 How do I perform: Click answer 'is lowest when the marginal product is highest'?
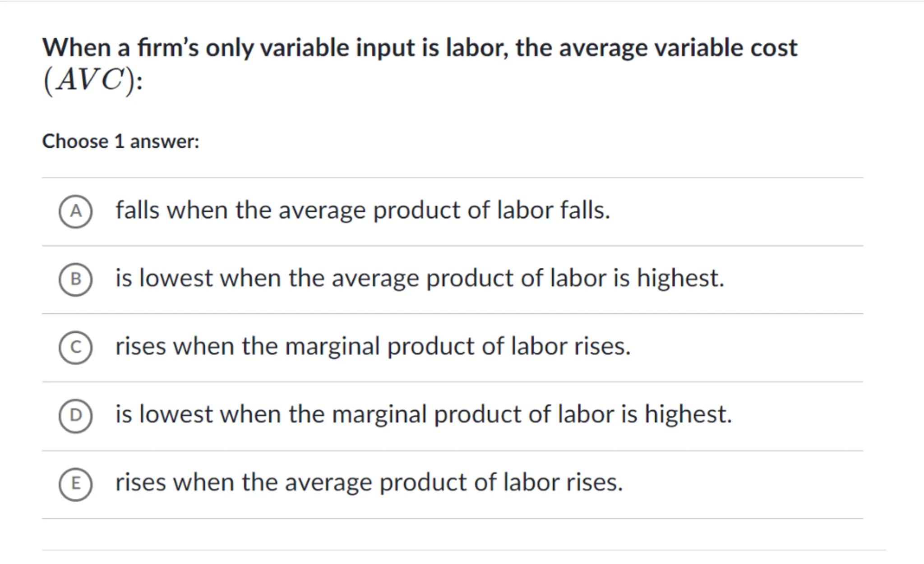[x=423, y=415]
